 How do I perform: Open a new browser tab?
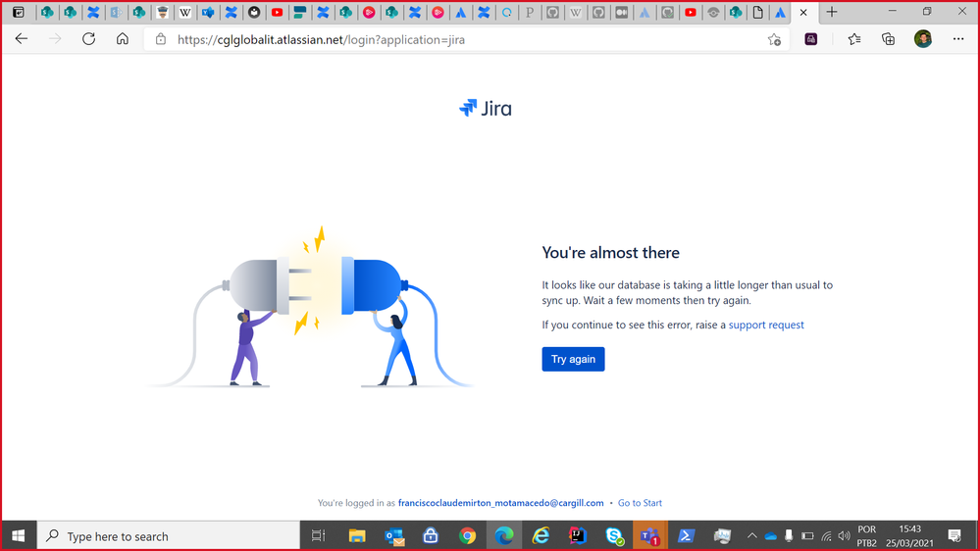(x=831, y=12)
